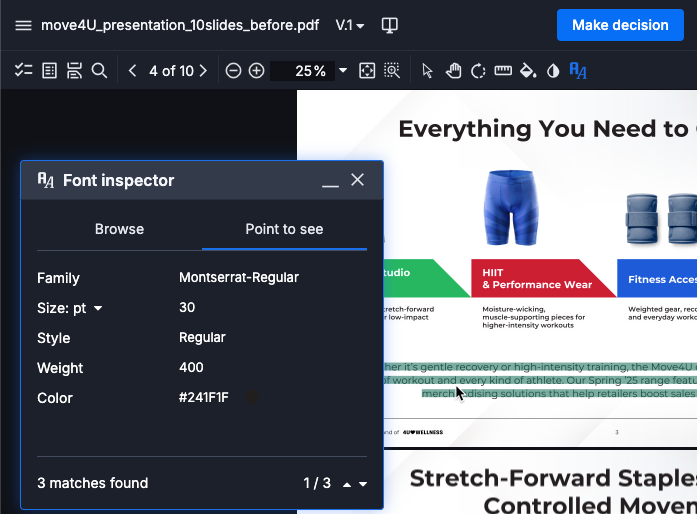The width and height of the screenshot is (697, 514).
Task: Click the rotate view icon
Action: coord(478,71)
